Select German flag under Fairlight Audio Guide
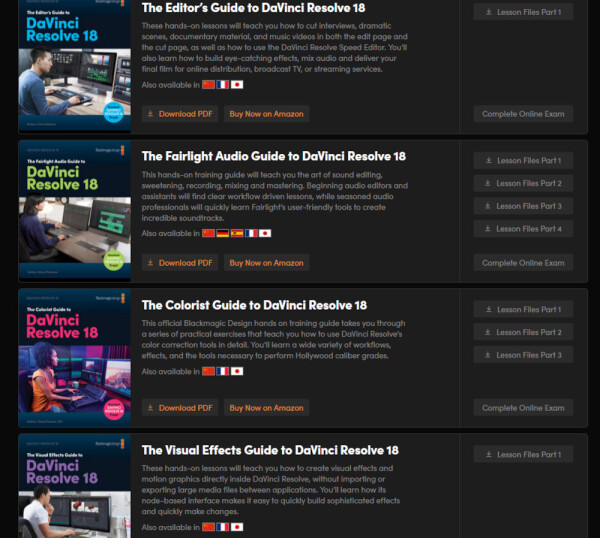The height and width of the screenshot is (538, 600). tap(223, 233)
